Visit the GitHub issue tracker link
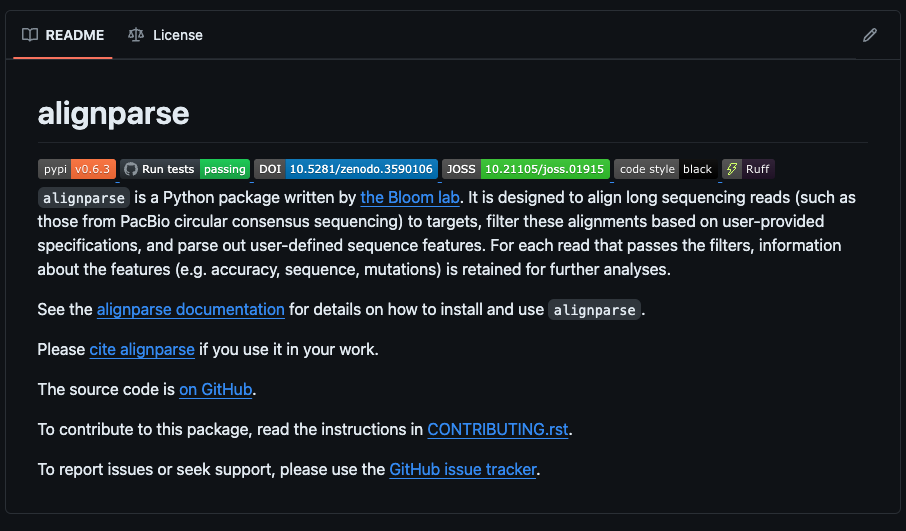This screenshot has width=906, height=531. click(x=462, y=469)
